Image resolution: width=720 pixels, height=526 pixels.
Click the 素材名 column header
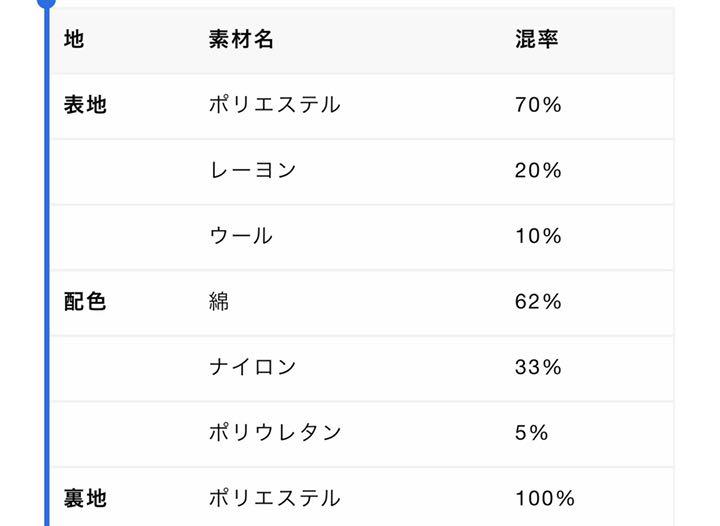[x=241, y=39]
